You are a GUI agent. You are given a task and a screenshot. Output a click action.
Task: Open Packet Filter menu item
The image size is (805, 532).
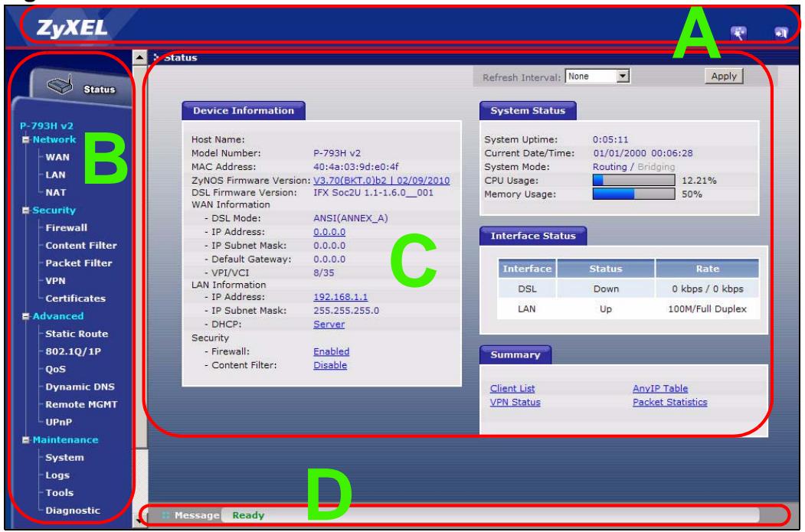tap(79, 263)
